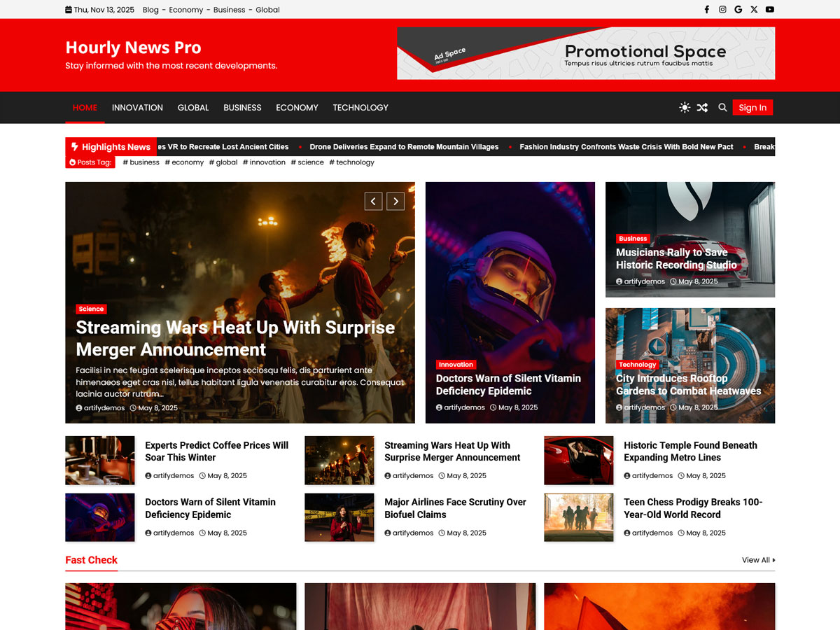
Task: Click the Fast Check section heading
Action: [91, 560]
